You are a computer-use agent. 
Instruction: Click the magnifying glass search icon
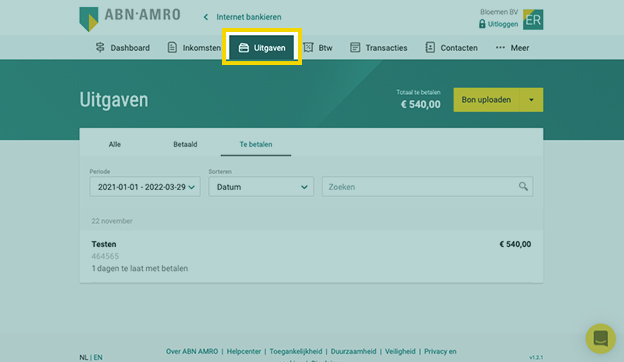point(523,186)
